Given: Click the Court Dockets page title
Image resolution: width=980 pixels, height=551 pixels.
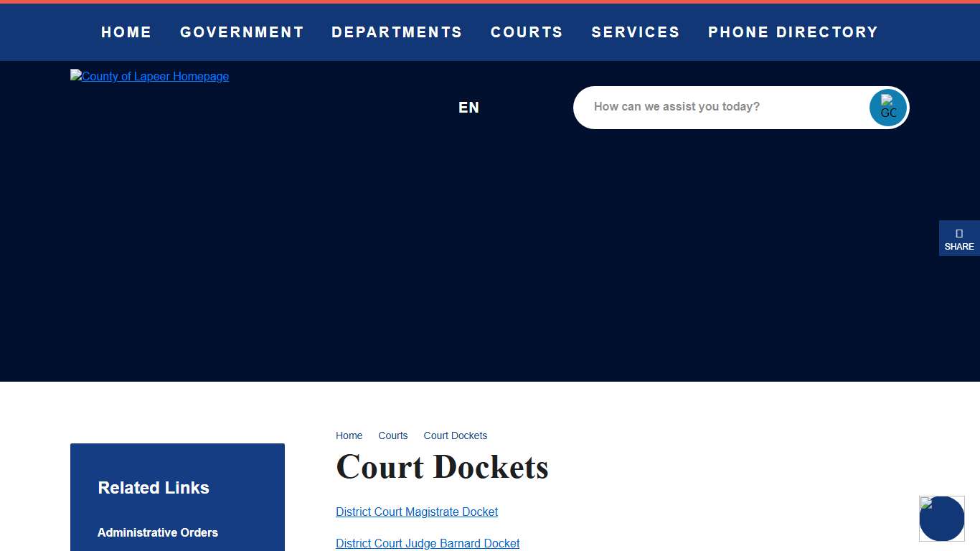Looking at the screenshot, I should click(x=442, y=467).
